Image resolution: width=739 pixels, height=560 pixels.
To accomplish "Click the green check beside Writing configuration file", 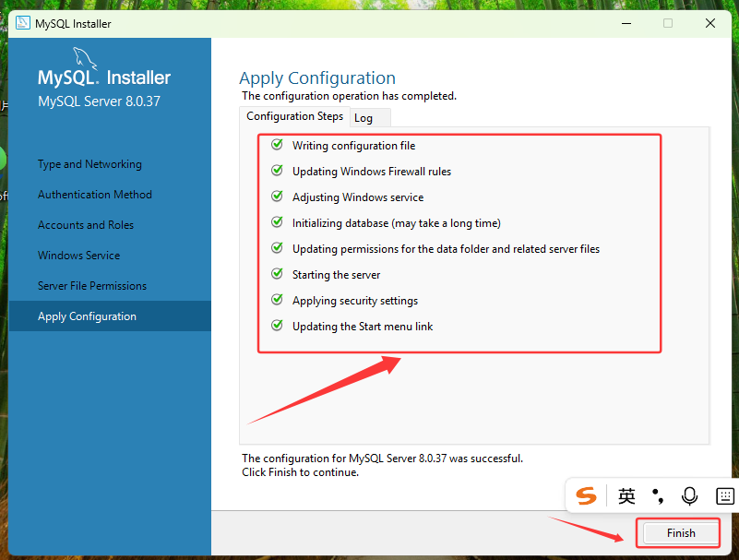I will pyautogui.click(x=277, y=145).
